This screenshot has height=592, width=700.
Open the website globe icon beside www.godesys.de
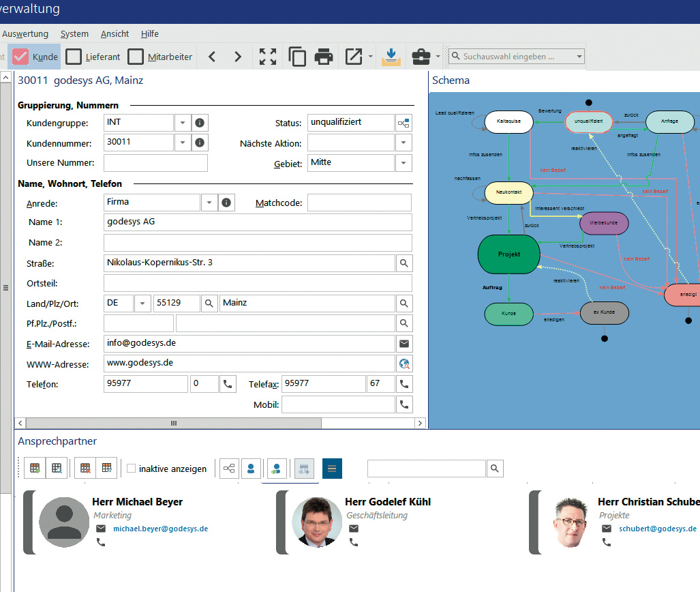(404, 364)
